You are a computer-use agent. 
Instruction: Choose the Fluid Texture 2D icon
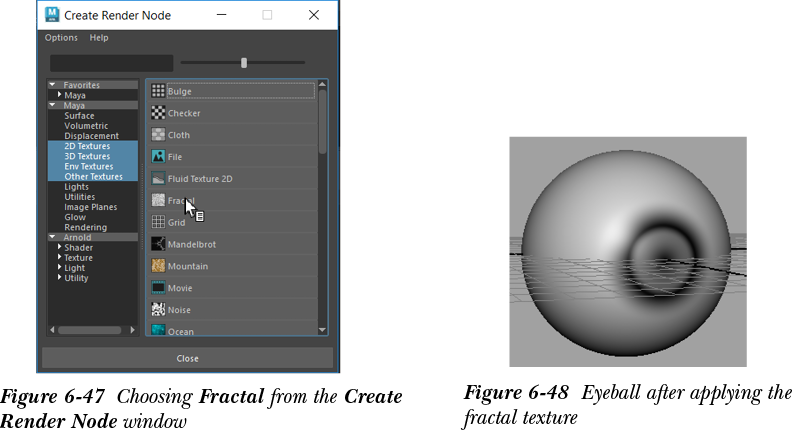[158, 178]
